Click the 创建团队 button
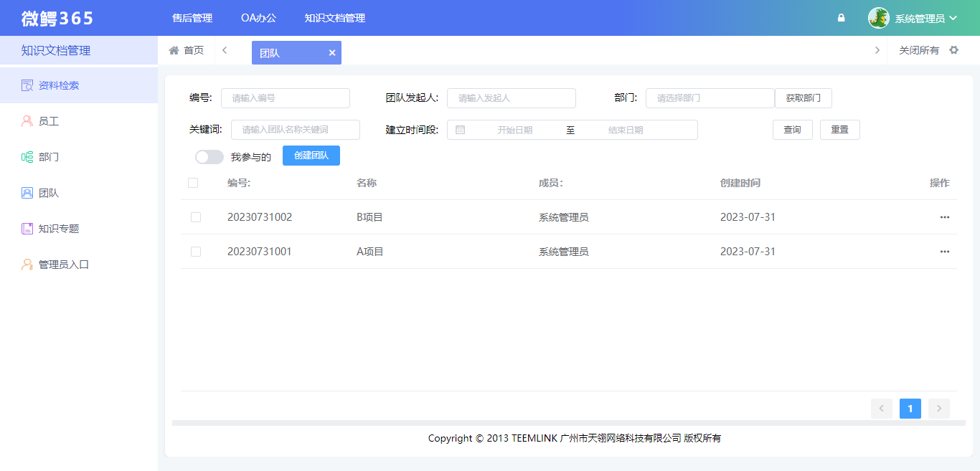The image size is (980, 471). point(311,156)
